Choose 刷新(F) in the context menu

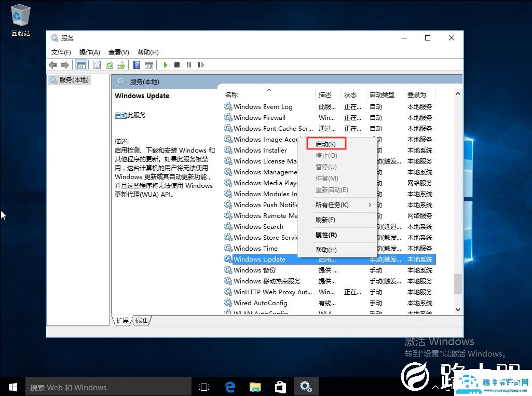(337, 220)
